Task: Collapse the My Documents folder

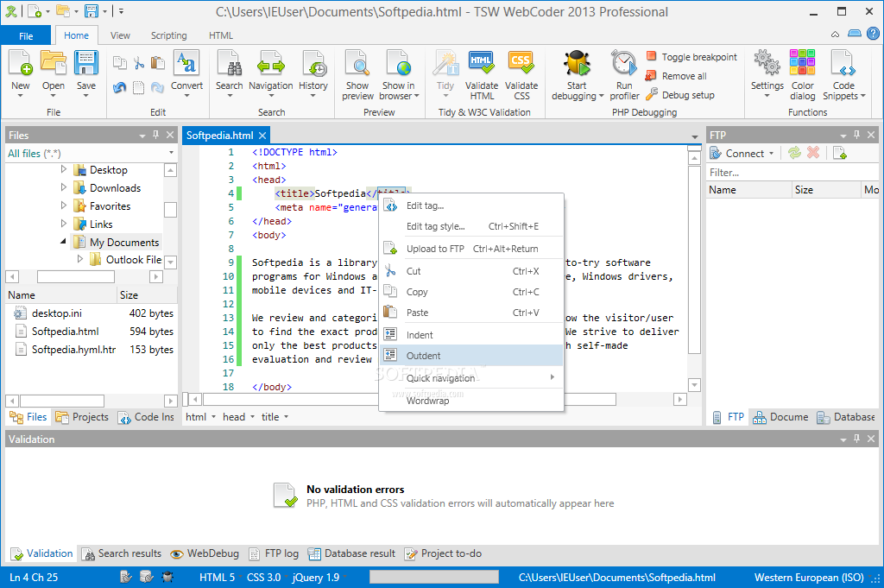Action: [63, 241]
